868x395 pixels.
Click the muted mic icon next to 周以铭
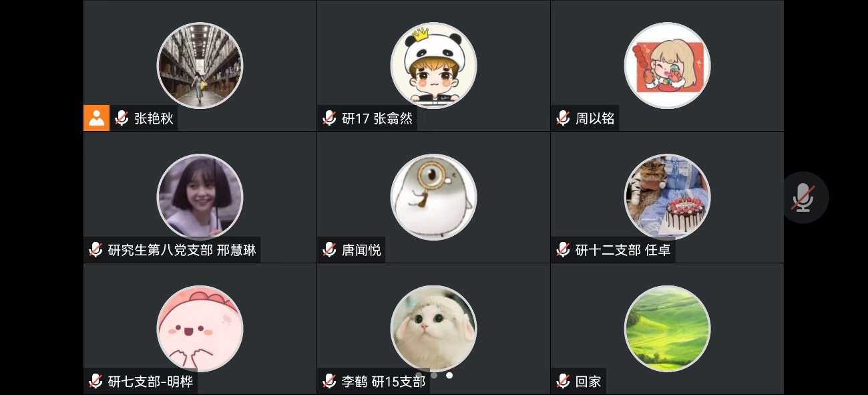pos(563,118)
